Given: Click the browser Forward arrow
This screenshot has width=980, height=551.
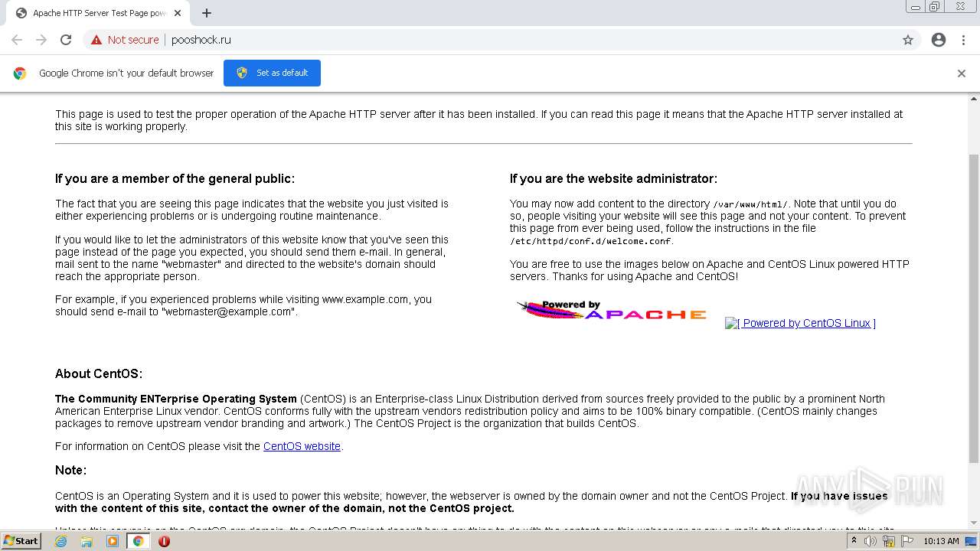Looking at the screenshot, I should click(41, 40).
